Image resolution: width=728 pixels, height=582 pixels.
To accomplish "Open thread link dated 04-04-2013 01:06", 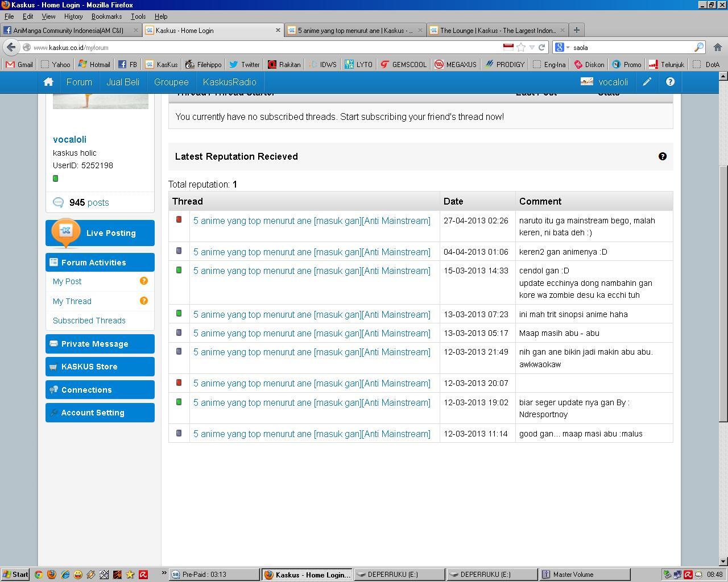I will [x=312, y=252].
